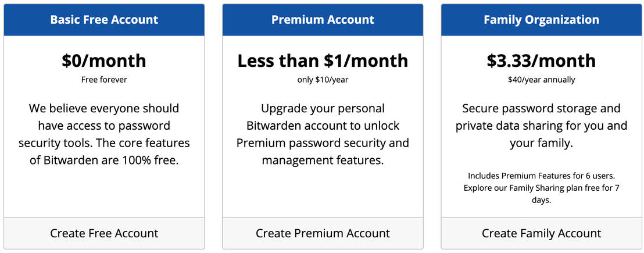Click the Secure password storage text line
Image resolution: width=644 pixels, height=253 pixels.
[x=541, y=108]
